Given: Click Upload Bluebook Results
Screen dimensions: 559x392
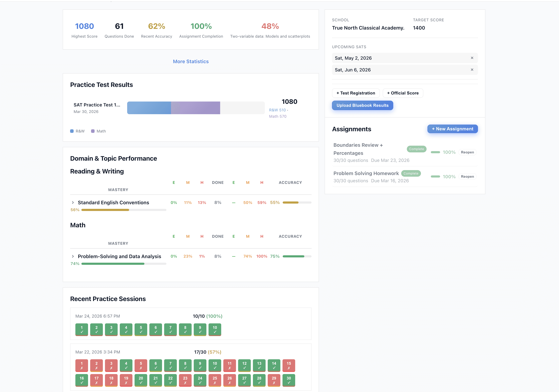Looking at the screenshot, I should (x=362, y=105).
